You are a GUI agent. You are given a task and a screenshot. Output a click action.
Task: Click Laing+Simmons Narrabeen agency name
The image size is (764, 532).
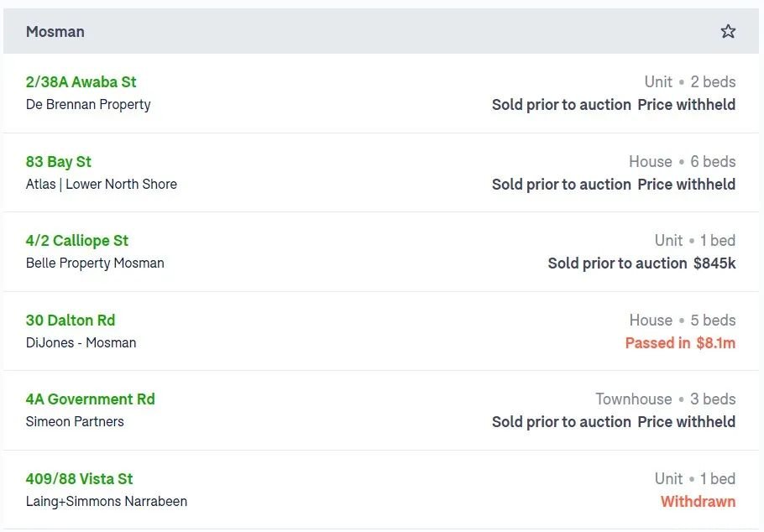[x=107, y=501]
